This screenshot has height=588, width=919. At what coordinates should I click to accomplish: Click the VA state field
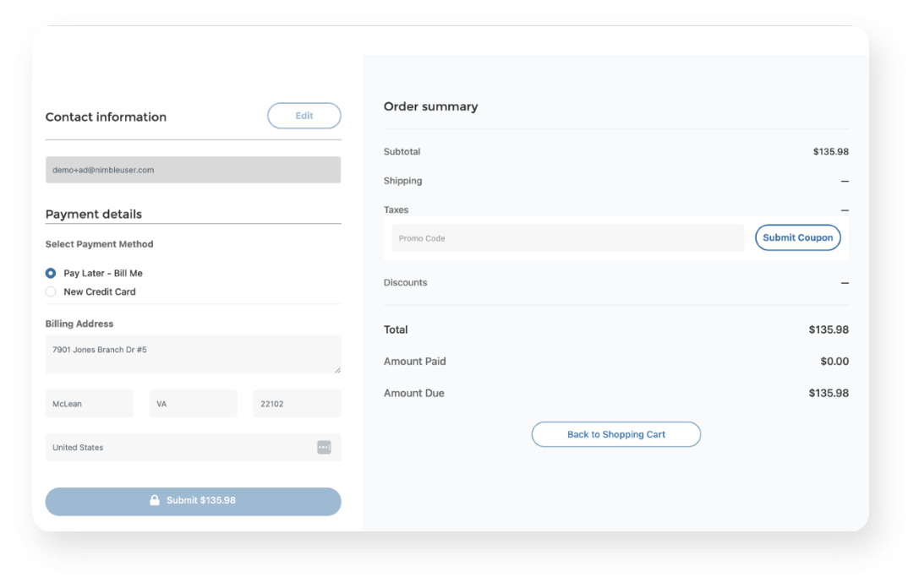coord(193,404)
